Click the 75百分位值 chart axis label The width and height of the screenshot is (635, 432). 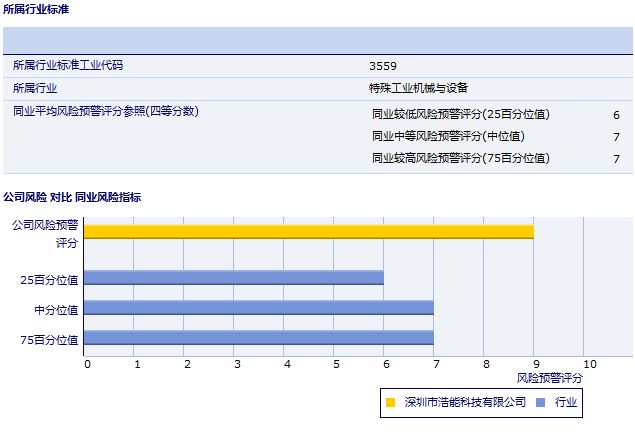pyautogui.click(x=49, y=340)
